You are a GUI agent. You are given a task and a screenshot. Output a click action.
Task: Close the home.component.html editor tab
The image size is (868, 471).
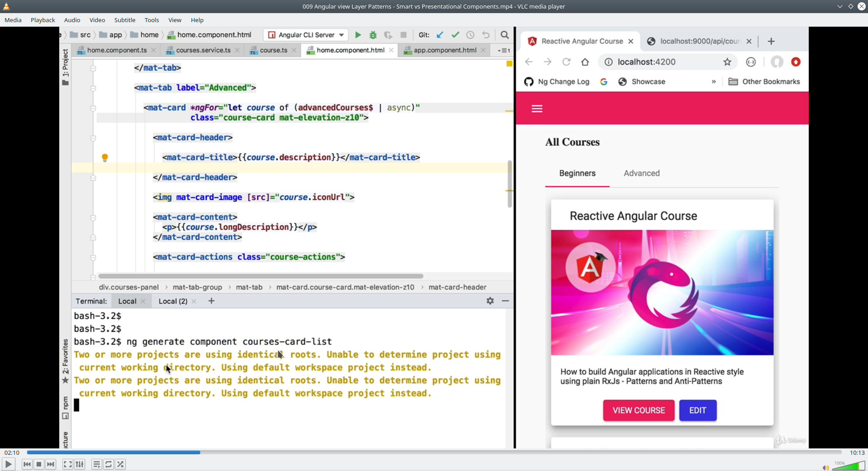click(391, 50)
